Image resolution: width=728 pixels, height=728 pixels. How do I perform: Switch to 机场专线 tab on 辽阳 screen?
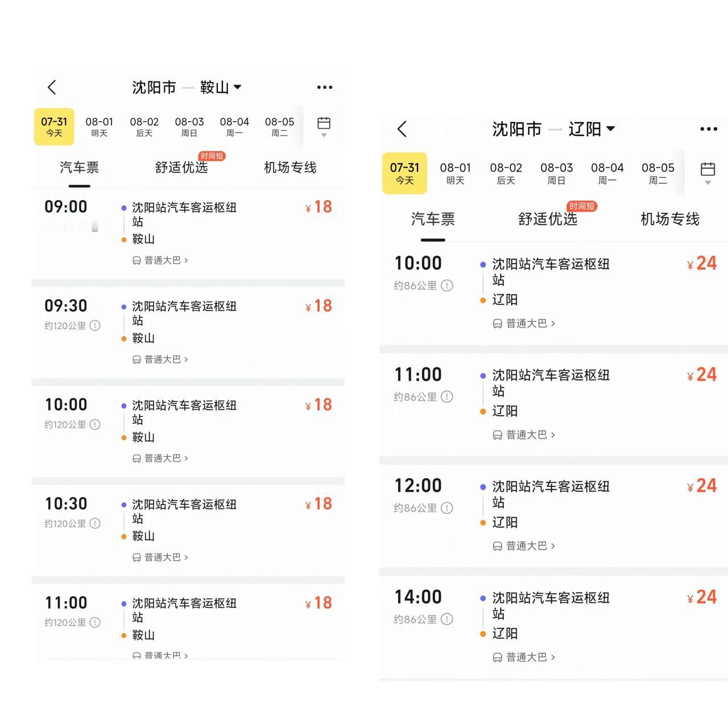670,219
